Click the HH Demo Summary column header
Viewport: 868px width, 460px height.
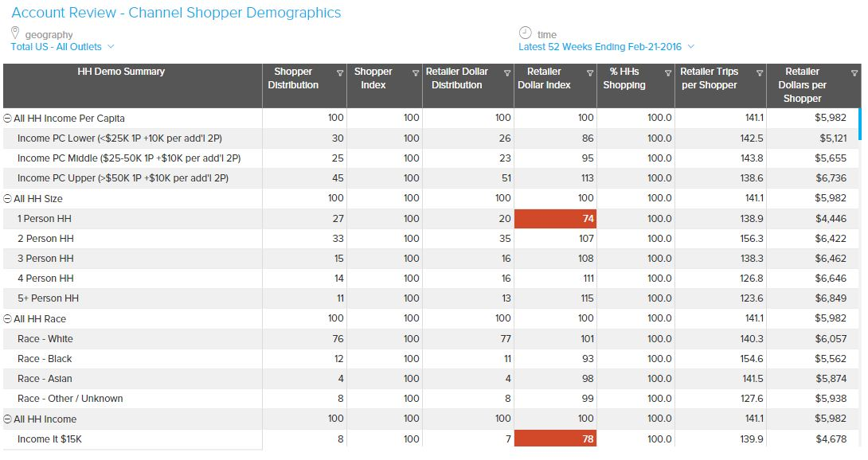pyautogui.click(x=121, y=72)
